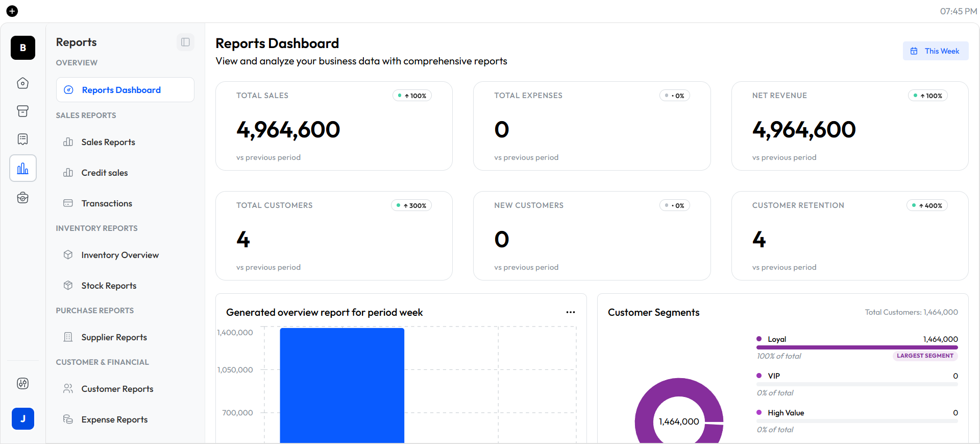The width and height of the screenshot is (980, 444).
Task: Click the Loyal segment progress bar
Action: click(857, 347)
